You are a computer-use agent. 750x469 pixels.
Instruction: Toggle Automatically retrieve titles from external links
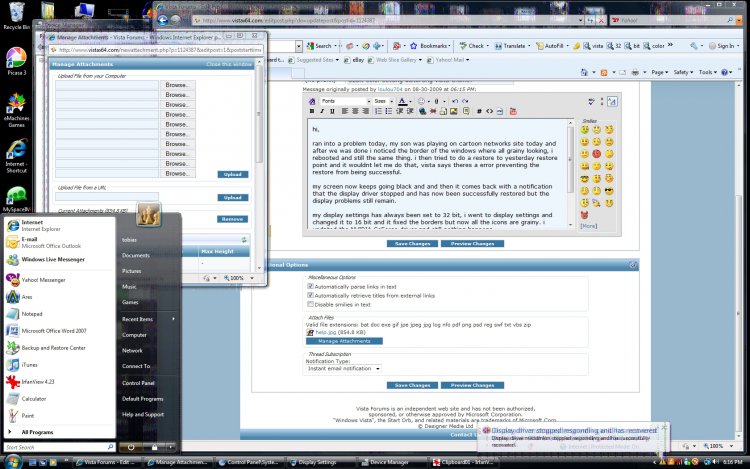click(x=310, y=295)
